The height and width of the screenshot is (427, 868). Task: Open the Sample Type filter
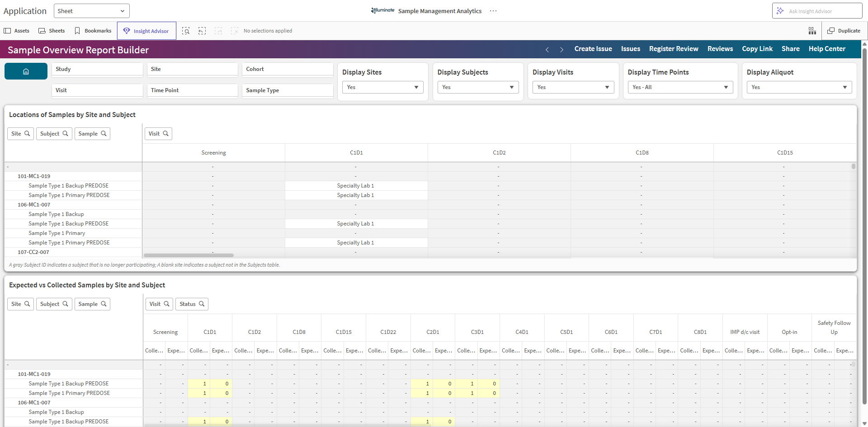pyautogui.click(x=288, y=90)
